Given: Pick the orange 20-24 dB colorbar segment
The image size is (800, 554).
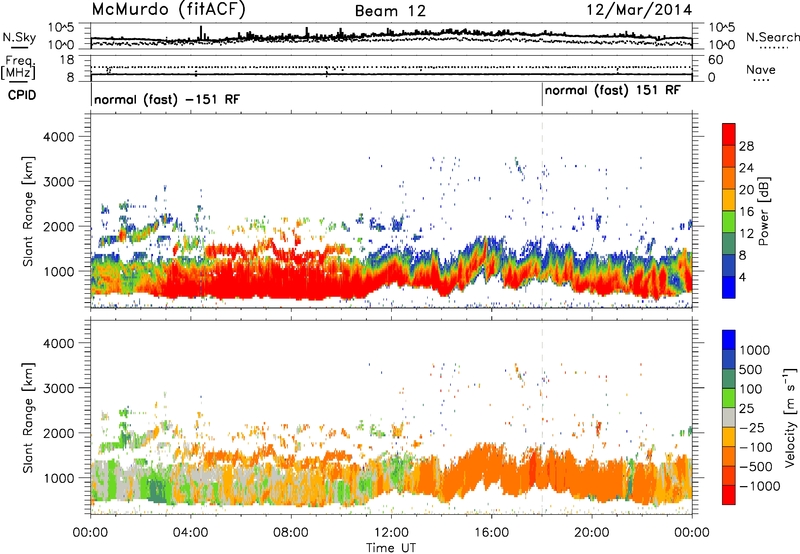Looking at the screenshot, I should click(729, 179).
